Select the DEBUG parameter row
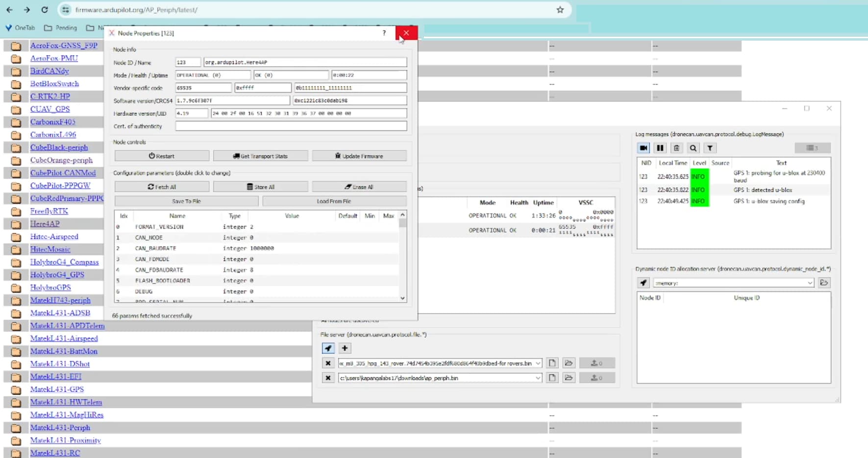The width and height of the screenshot is (868, 458). pyautogui.click(x=257, y=291)
